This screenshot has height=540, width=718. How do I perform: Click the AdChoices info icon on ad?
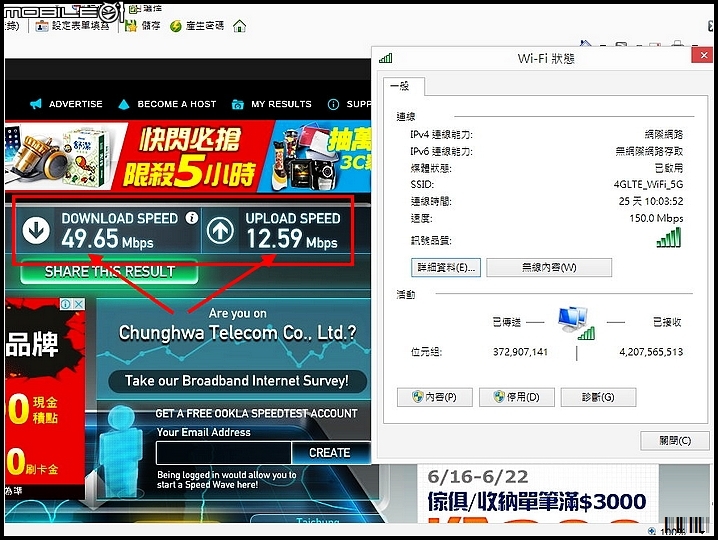pyautogui.click(x=66, y=304)
